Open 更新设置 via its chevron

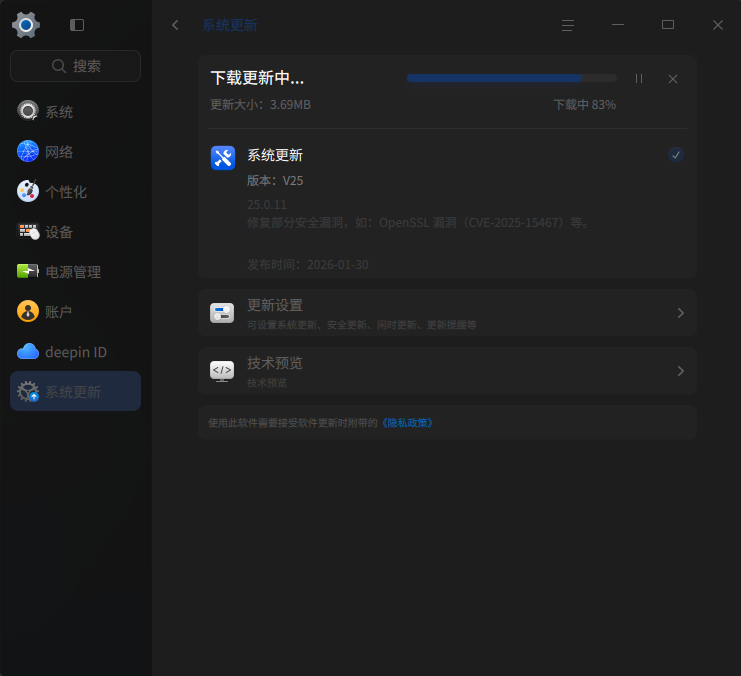(x=681, y=313)
